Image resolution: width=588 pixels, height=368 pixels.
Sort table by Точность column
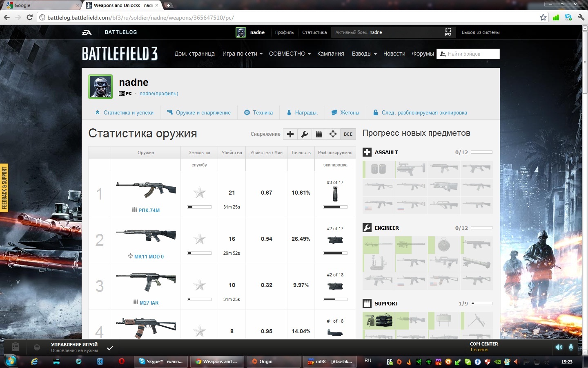tap(301, 153)
